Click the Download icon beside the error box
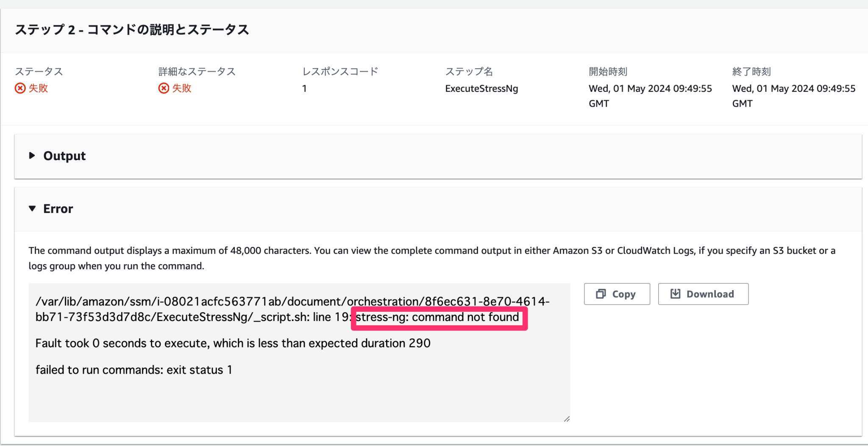 pos(676,294)
